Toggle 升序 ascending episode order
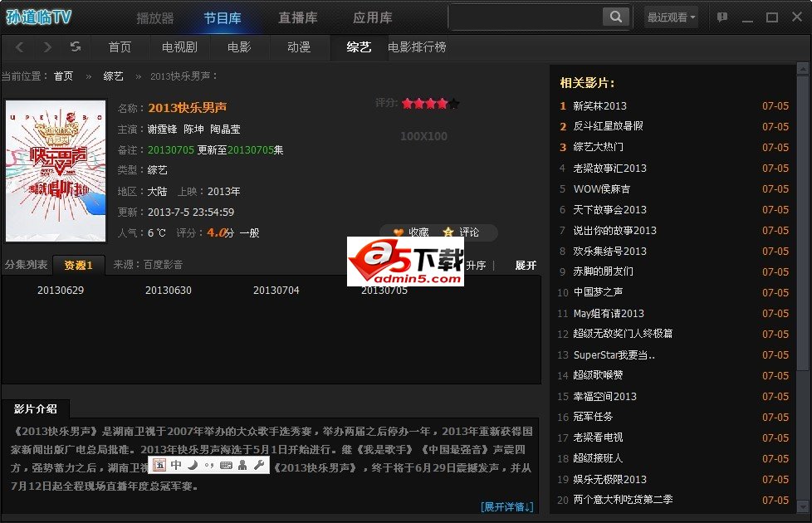The width and height of the screenshot is (812, 523). (x=476, y=266)
